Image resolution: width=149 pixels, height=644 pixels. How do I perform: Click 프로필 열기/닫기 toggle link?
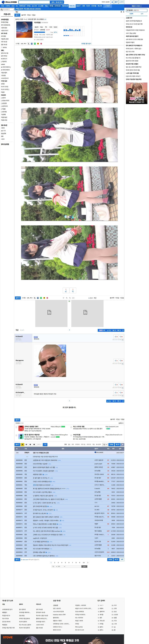[86, 44]
